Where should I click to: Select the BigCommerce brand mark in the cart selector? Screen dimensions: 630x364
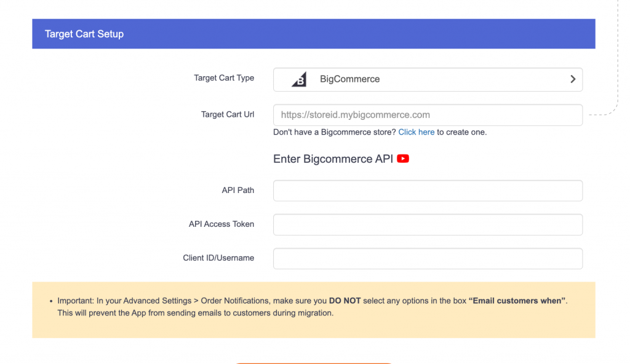pyautogui.click(x=300, y=79)
